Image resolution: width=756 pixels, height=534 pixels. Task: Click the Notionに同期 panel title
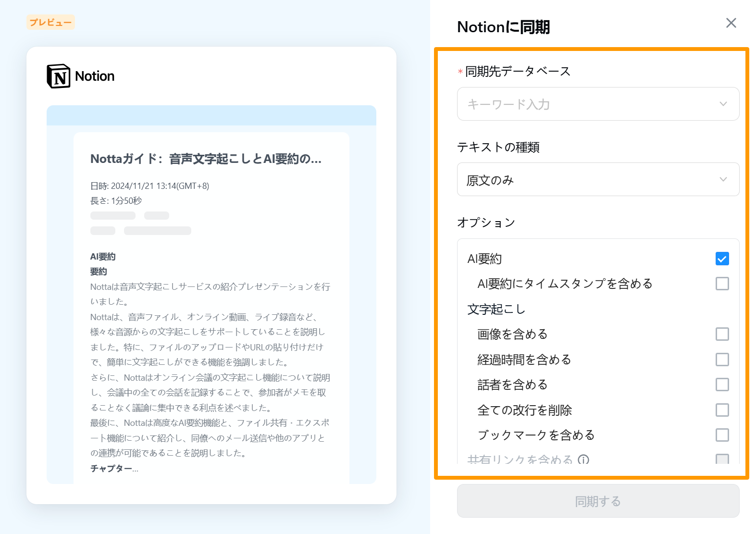point(503,27)
